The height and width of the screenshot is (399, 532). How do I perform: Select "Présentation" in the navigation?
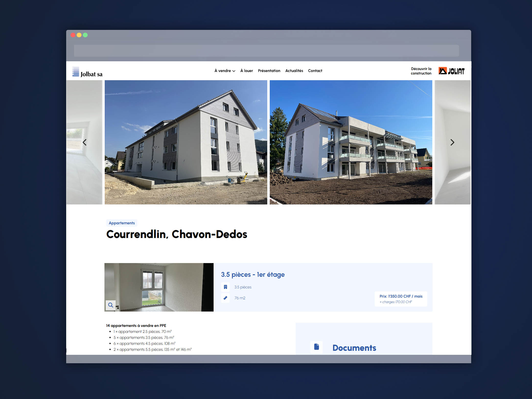point(269,71)
